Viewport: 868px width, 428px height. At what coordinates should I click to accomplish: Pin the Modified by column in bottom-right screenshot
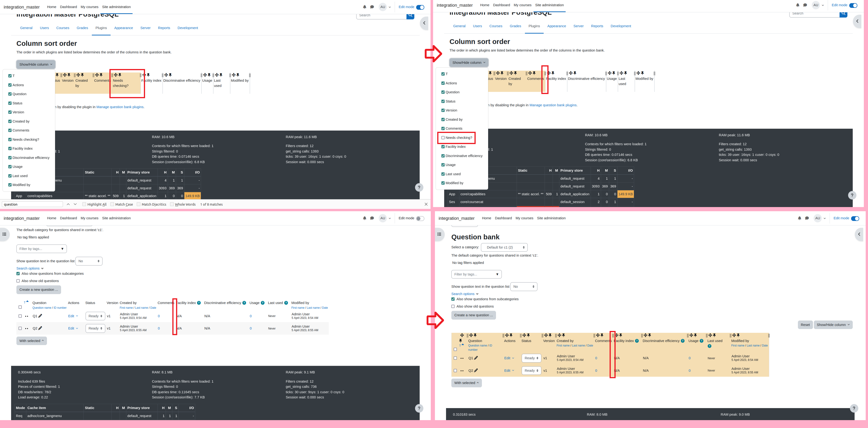(738, 335)
